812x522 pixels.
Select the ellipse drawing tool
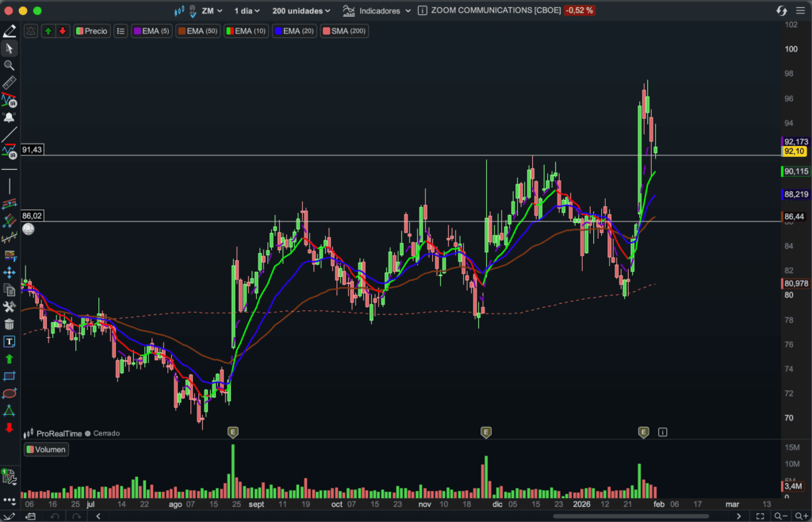pyautogui.click(x=10, y=393)
